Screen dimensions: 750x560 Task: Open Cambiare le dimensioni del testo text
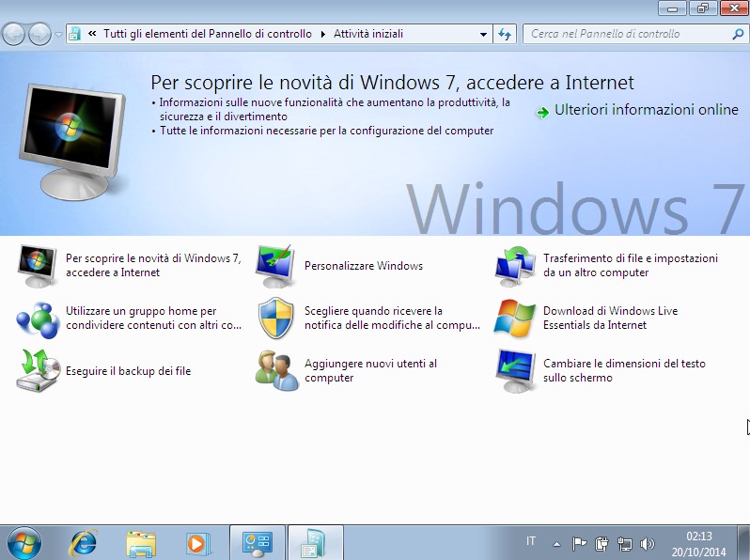pos(624,370)
